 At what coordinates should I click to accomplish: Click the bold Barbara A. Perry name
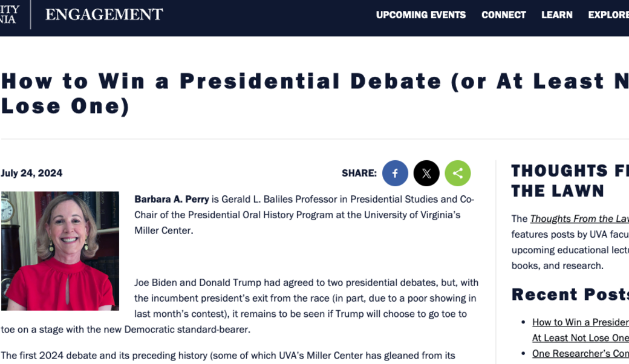[172, 199]
